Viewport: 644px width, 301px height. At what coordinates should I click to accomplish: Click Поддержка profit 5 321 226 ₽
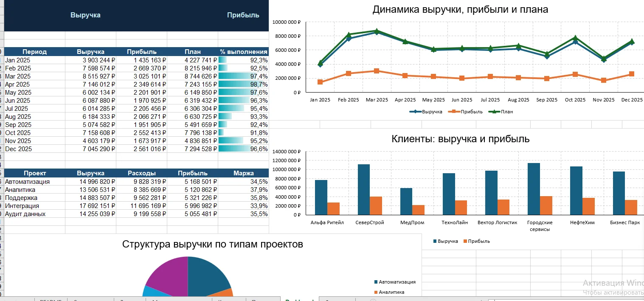coord(193,198)
